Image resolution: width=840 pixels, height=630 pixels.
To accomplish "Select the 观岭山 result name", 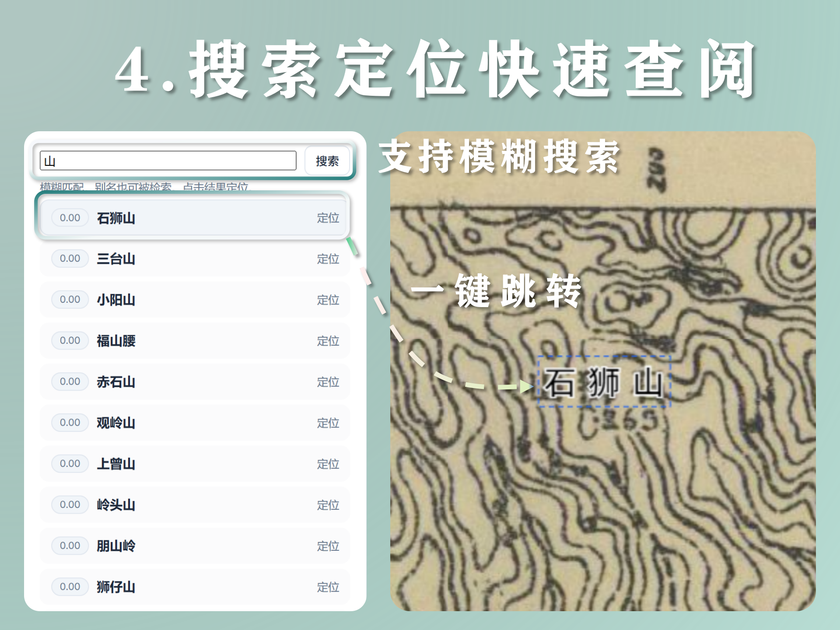I will (x=116, y=423).
